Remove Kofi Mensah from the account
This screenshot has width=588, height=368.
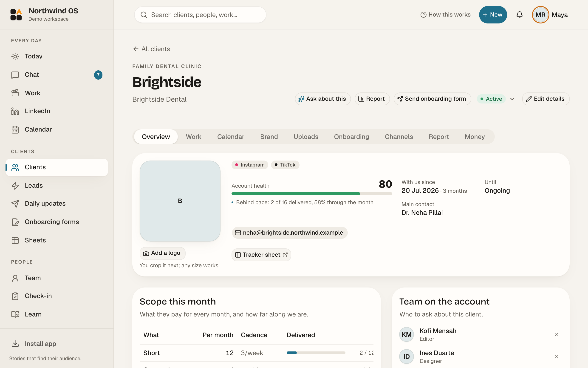[x=557, y=334]
